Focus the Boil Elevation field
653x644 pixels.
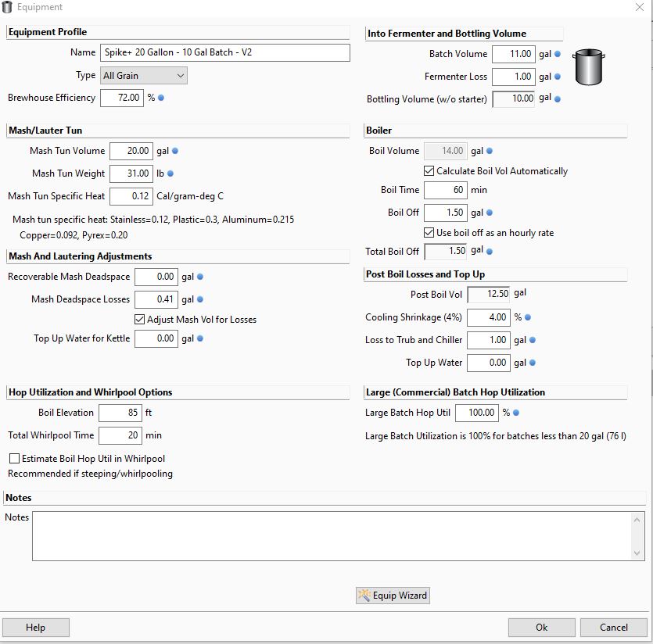tap(120, 413)
